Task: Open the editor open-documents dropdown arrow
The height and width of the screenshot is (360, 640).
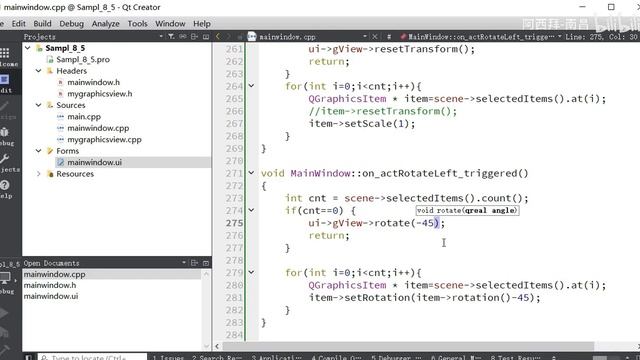Action: (x=364, y=37)
